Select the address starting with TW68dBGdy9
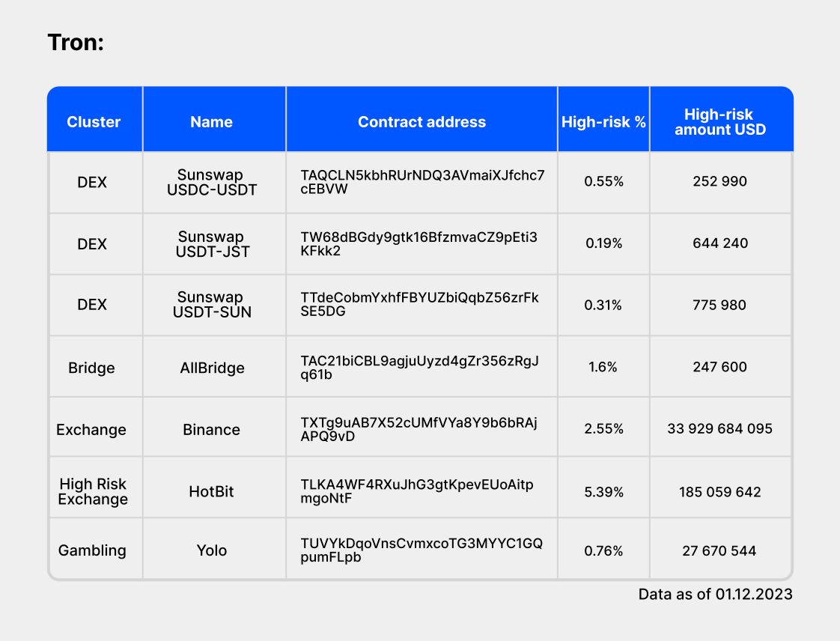 coord(419,244)
